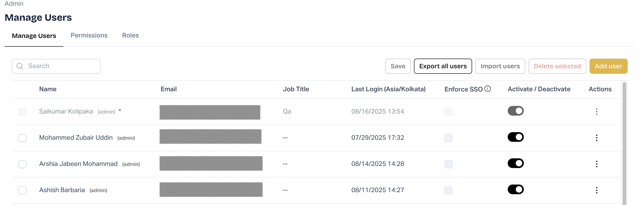
Task: Switch to the Permissions tab
Action: pyautogui.click(x=89, y=35)
